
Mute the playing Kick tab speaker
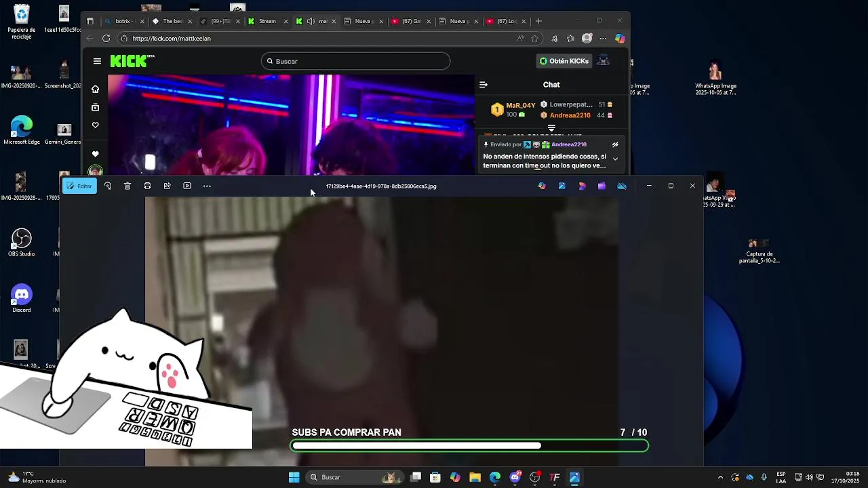click(311, 21)
